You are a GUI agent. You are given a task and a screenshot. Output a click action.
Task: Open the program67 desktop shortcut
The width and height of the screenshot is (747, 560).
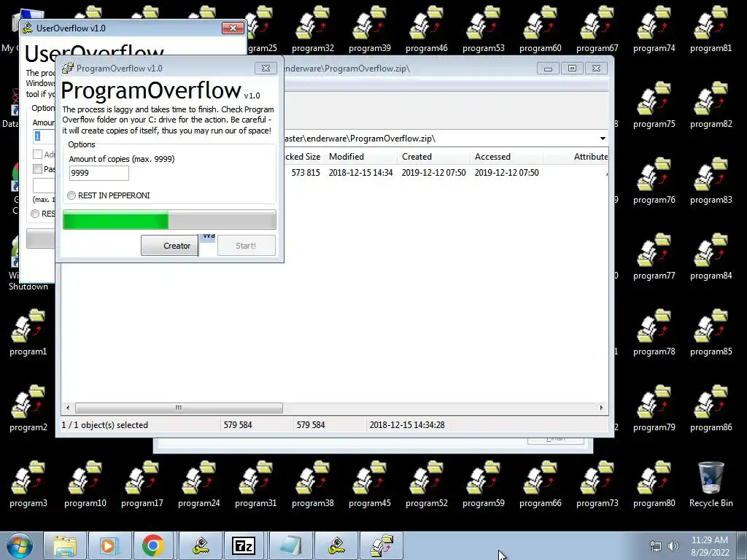pos(597,29)
